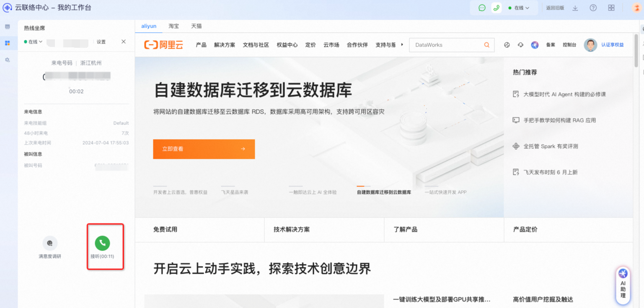Open the settings gear icon in the left sidebar
The height and width of the screenshot is (308, 644).
click(x=8, y=60)
